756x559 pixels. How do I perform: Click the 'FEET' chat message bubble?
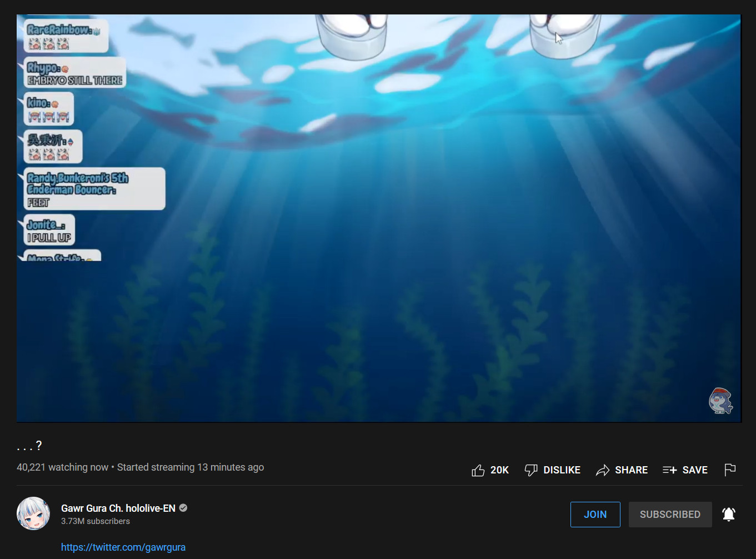pyautogui.click(x=94, y=189)
